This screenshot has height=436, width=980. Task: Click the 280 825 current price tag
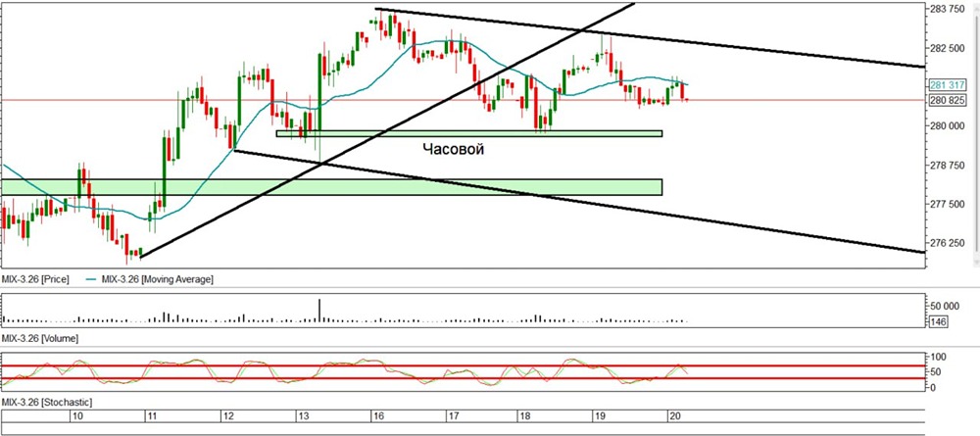[x=948, y=100]
